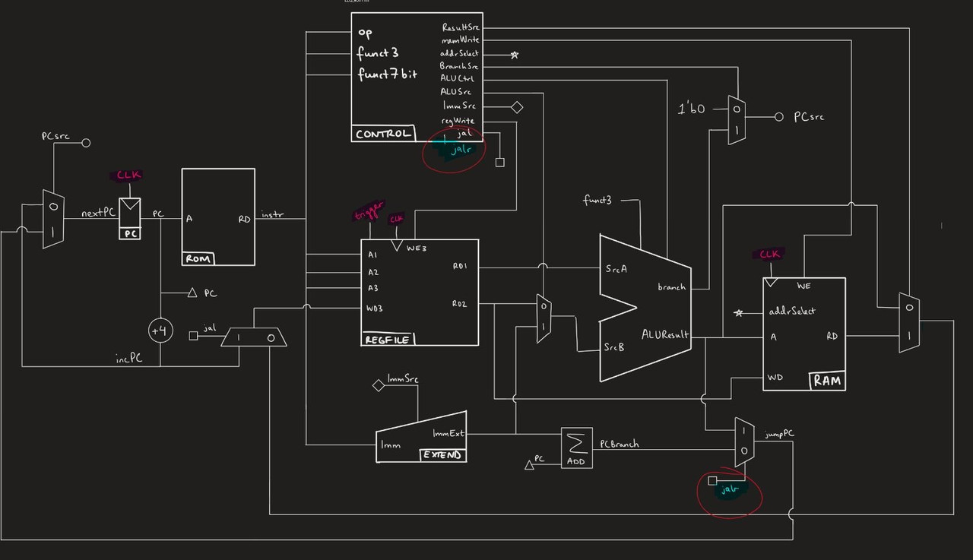The image size is (973, 560).
Task: Click the star symbol left of RAM addrSelect
Action: (738, 312)
